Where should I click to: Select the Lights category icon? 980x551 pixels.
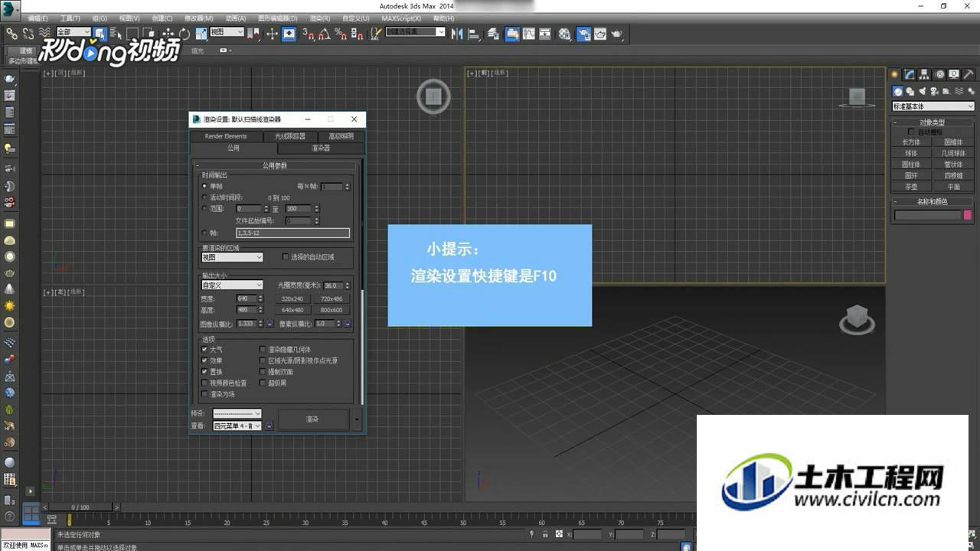[923, 91]
